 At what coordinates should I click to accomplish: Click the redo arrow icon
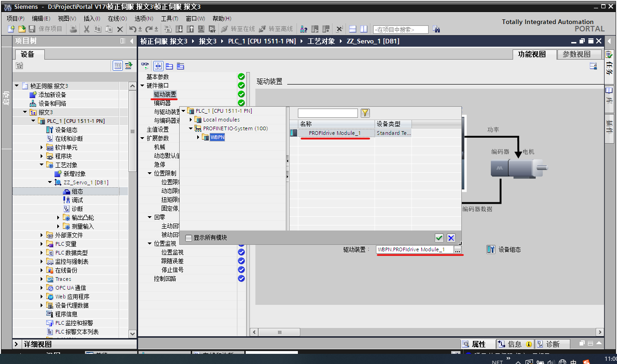(149, 29)
